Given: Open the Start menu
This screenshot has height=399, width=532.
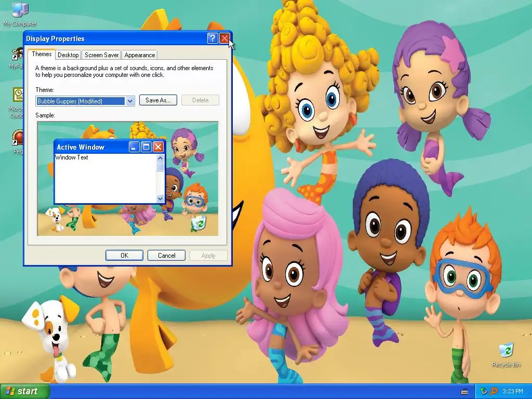Looking at the screenshot, I should pos(24,392).
